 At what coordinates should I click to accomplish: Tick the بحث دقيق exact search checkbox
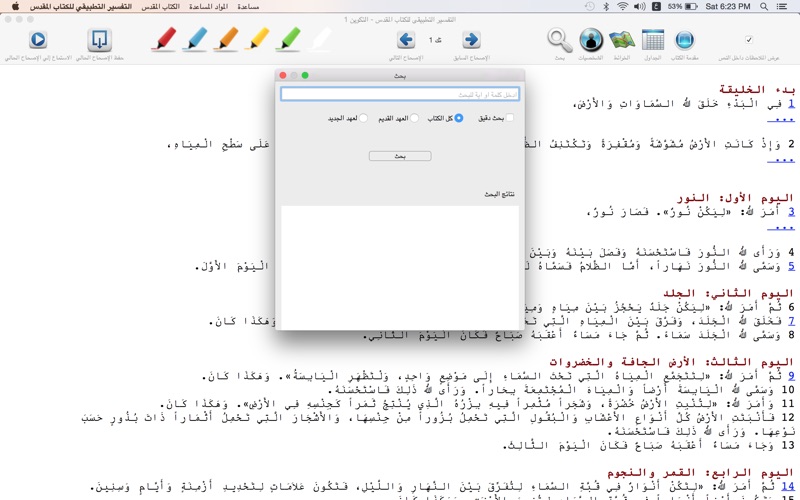click(x=510, y=118)
